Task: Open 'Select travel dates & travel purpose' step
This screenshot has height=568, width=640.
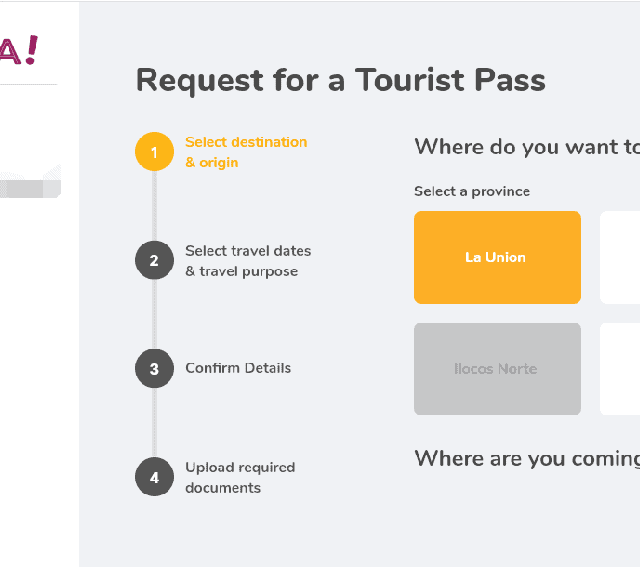Action: coord(248,261)
